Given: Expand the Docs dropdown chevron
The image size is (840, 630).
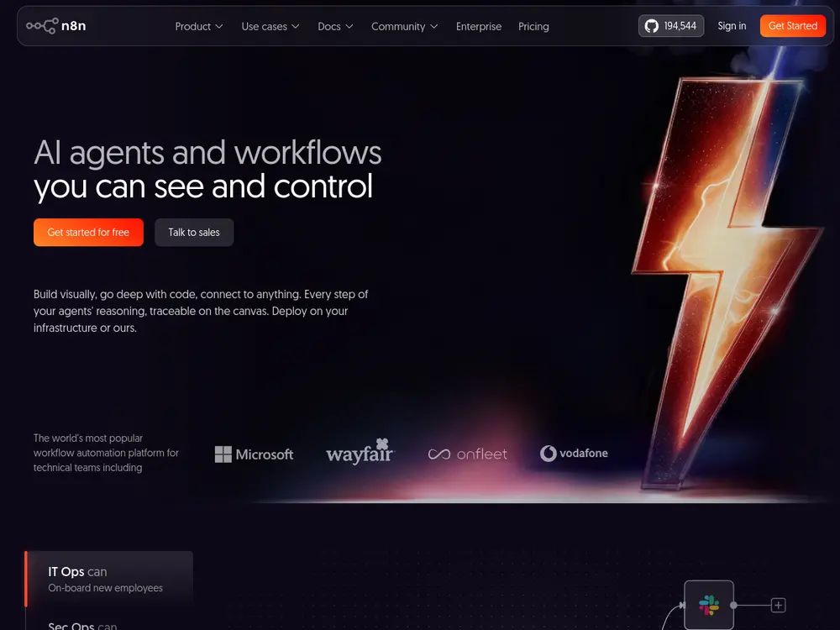Looking at the screenshot, I should coord(349,26).
